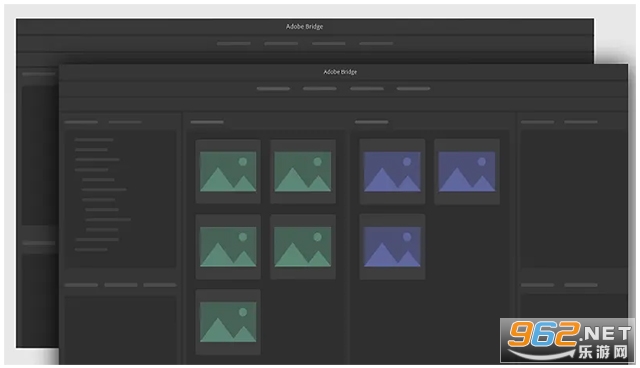Select the second green thumbnail in the top row
Viewport: 640px width, 368px height.
pos(303,171)
